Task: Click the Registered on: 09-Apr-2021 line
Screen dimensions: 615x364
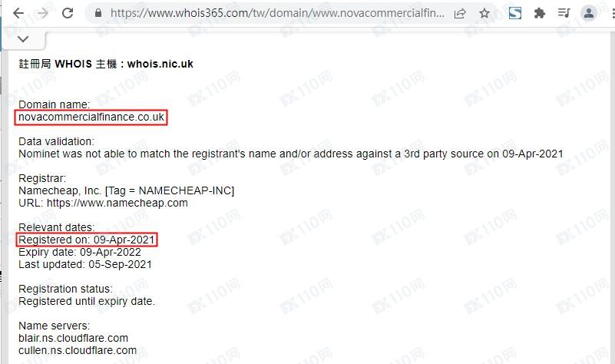Action: tap(87, 240)
